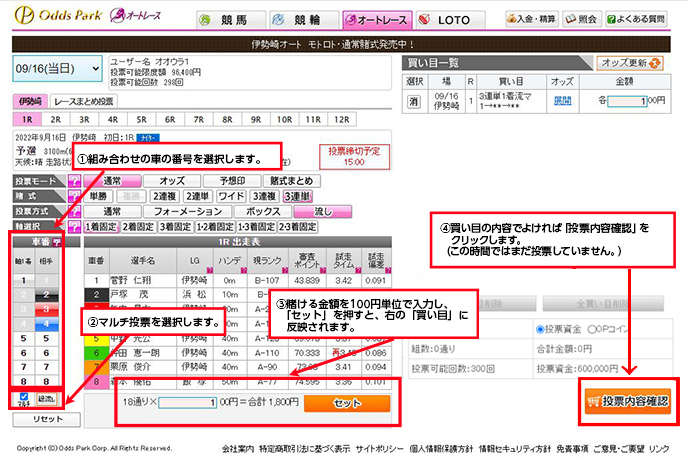The height and width of the screenshot is (471, 688).
Task: Select 2・3着固定 axis option
Action: (x=298, y=227)
